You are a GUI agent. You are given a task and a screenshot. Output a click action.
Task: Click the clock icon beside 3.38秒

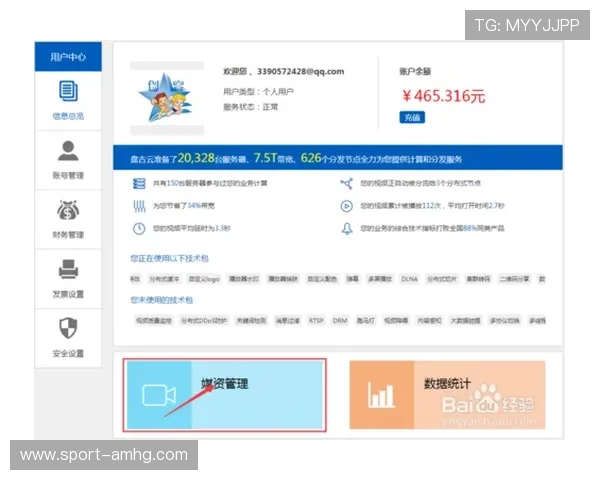click(139, 229)
